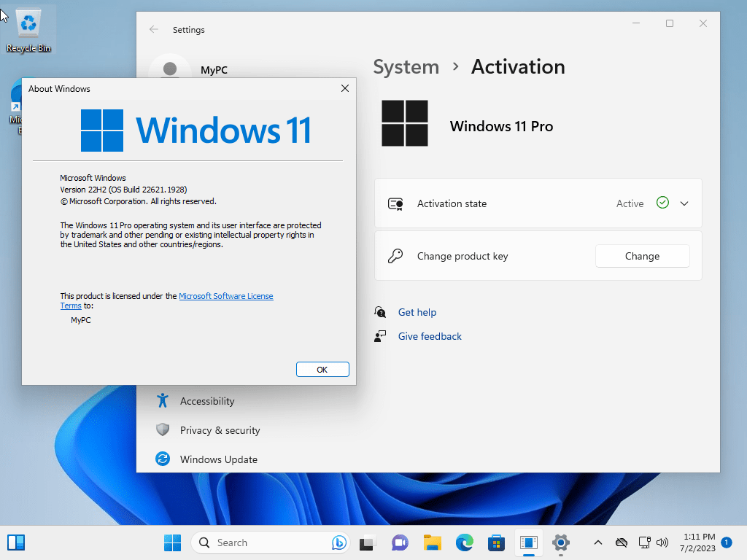
Task: Click the Windows 11 Pro edition title
Action: tap(502, 126)
